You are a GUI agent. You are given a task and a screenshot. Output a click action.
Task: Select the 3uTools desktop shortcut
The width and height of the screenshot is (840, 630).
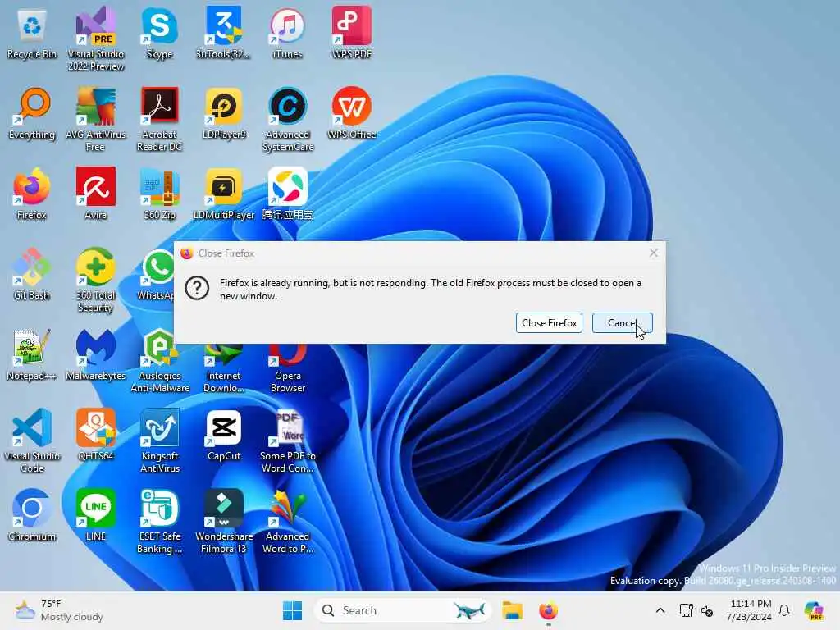pos(223,34)
